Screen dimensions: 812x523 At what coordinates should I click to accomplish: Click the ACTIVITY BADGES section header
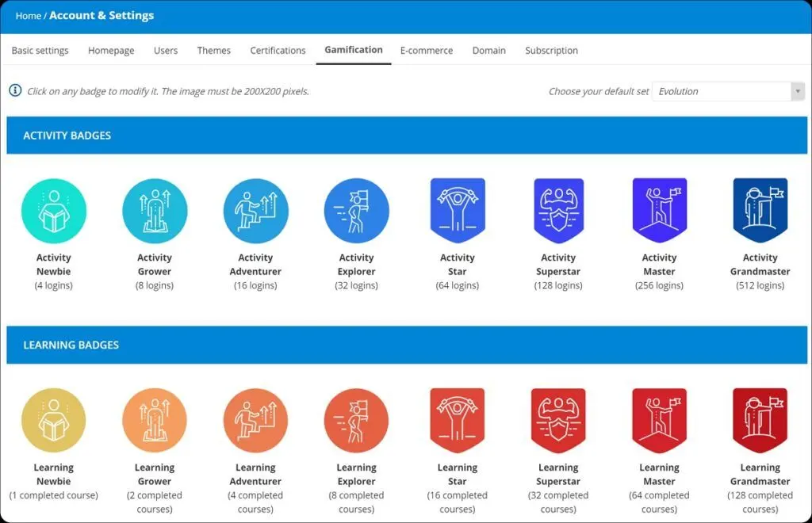(407, 135)
